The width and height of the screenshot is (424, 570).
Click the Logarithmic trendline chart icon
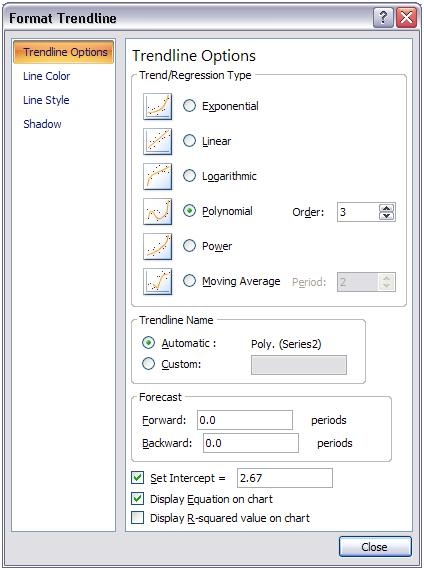point(157,176)
